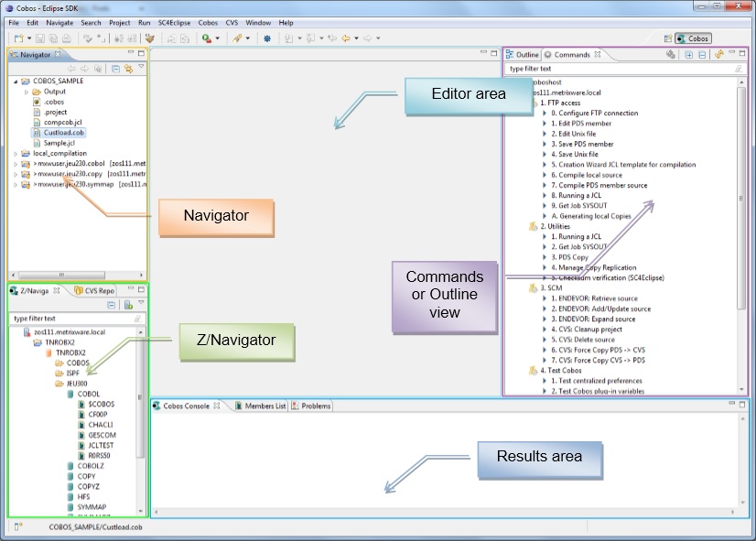756x541 pixels.
Task: Click the Open Perspective icon beside Cobos
Action: 668,38
